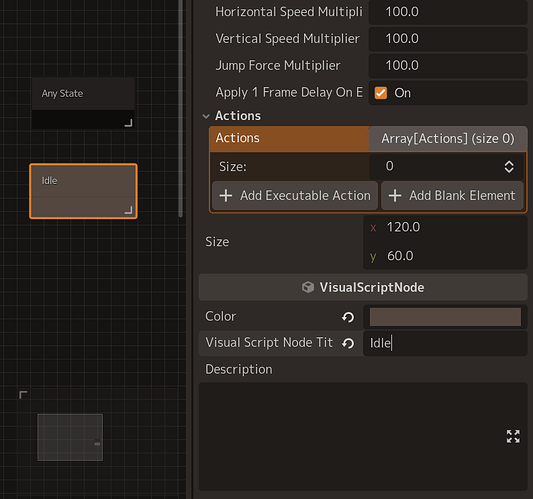Reset the Color property to default
This screenshot has height=499, width=533.
point(348,317)
